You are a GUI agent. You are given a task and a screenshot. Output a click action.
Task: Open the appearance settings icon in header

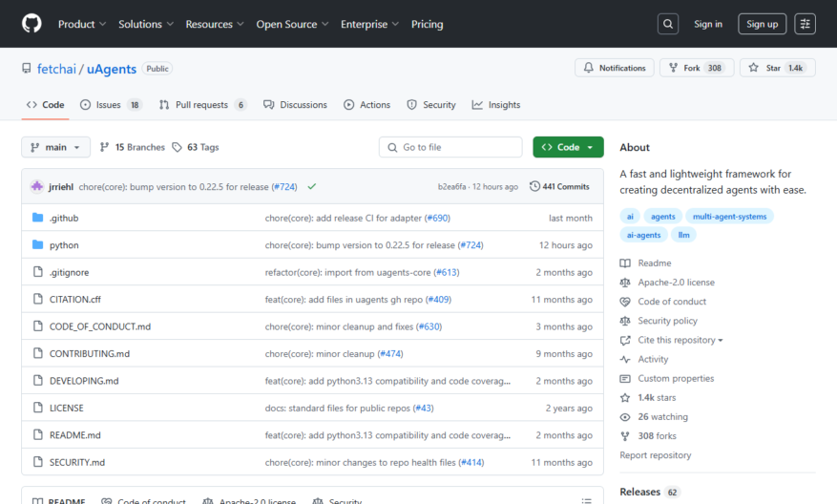tap(805, 24)
